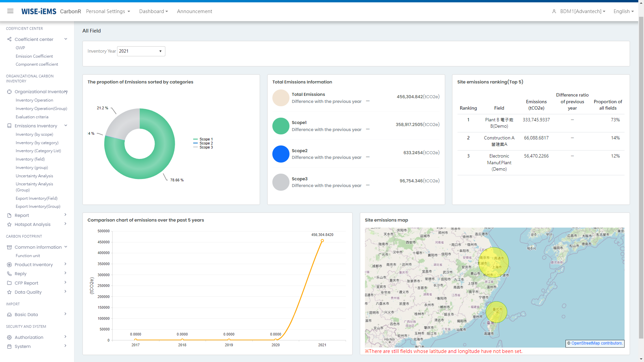Click Construction A emissions value 66,088.6817

[x=536, y=138]
